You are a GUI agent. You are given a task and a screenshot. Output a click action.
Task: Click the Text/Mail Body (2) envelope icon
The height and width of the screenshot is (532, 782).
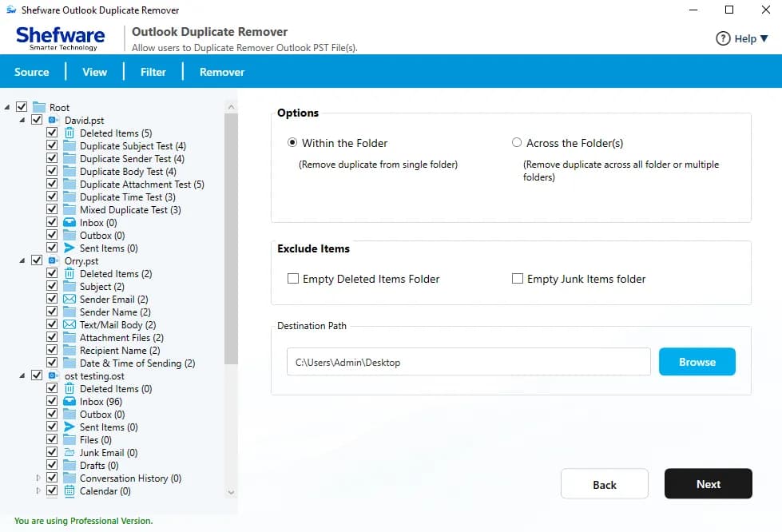click(69, 324)
